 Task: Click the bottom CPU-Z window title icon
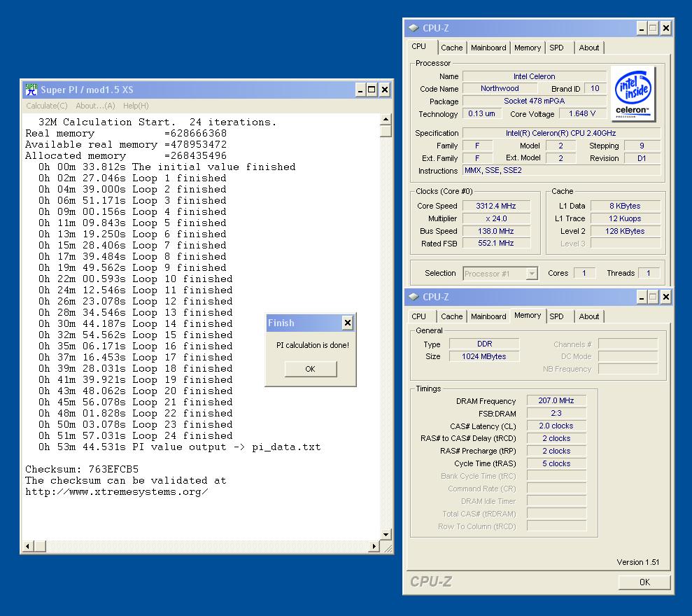[414, 297]
